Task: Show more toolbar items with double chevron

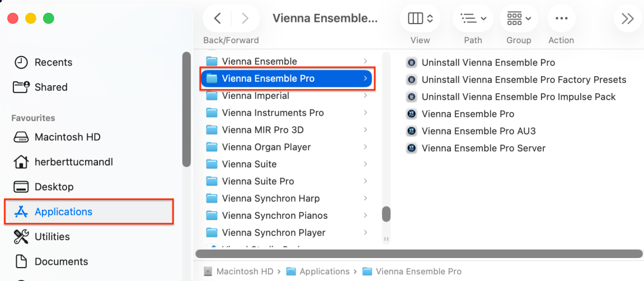Action: 628,19
